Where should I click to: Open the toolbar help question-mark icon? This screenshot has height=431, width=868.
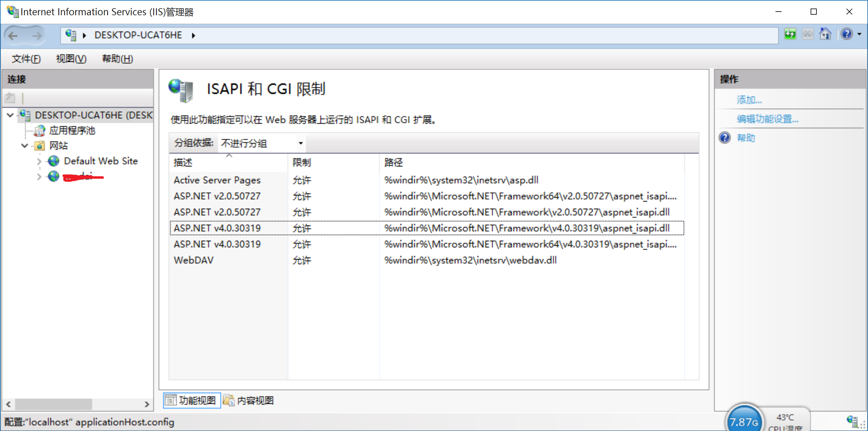846,34
